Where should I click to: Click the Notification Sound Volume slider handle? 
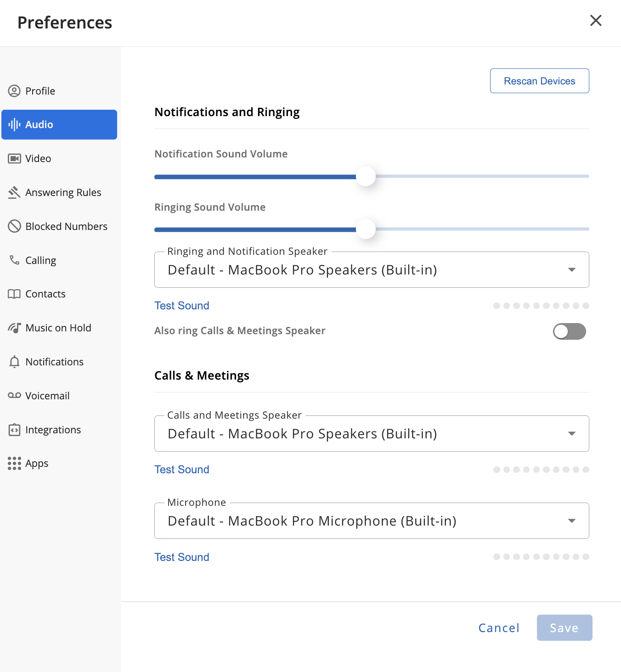pos(366,176)
